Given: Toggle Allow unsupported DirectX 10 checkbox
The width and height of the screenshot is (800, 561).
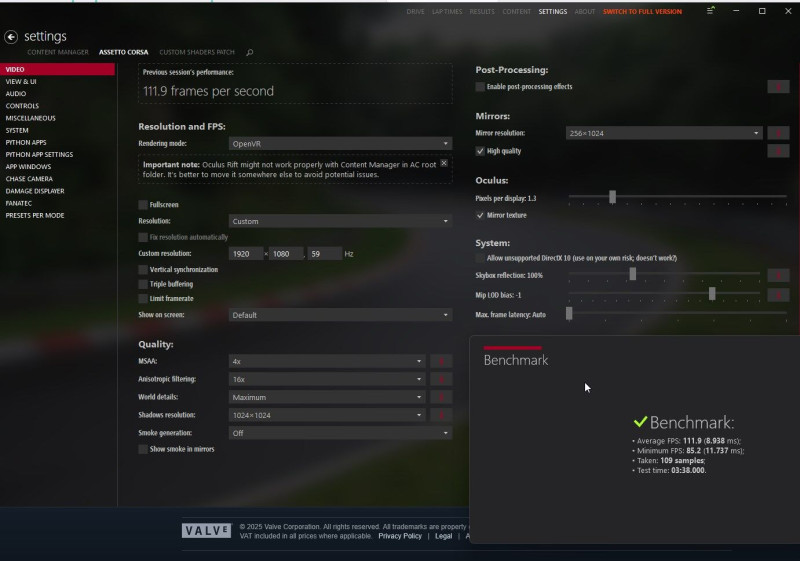Looking at the screenshot, I should pos(480,258).
